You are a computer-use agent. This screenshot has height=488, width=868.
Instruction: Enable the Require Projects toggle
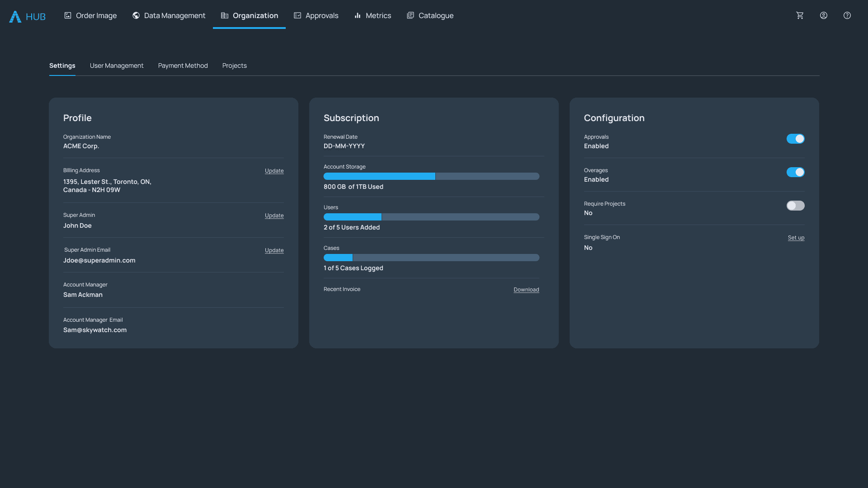click(x=795, y=206)
